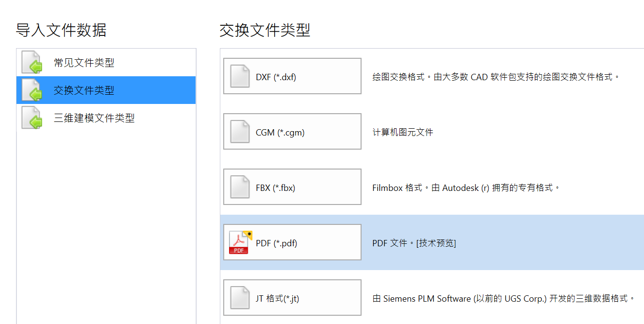Click the FBX file document icon
644x324 pixels.
point(240,187)
